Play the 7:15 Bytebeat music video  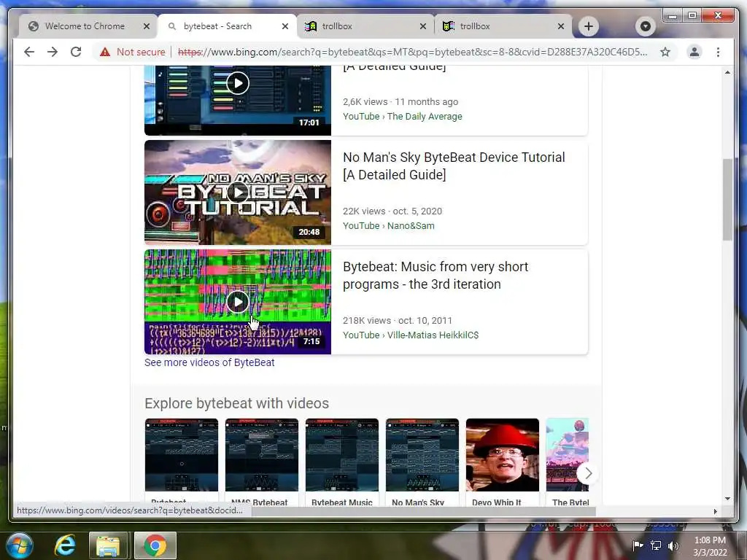(238, 302)
